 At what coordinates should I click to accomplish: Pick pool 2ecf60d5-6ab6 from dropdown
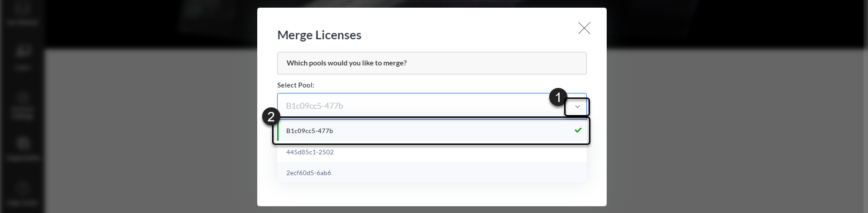pyautogui.click(x=432, y=173)
